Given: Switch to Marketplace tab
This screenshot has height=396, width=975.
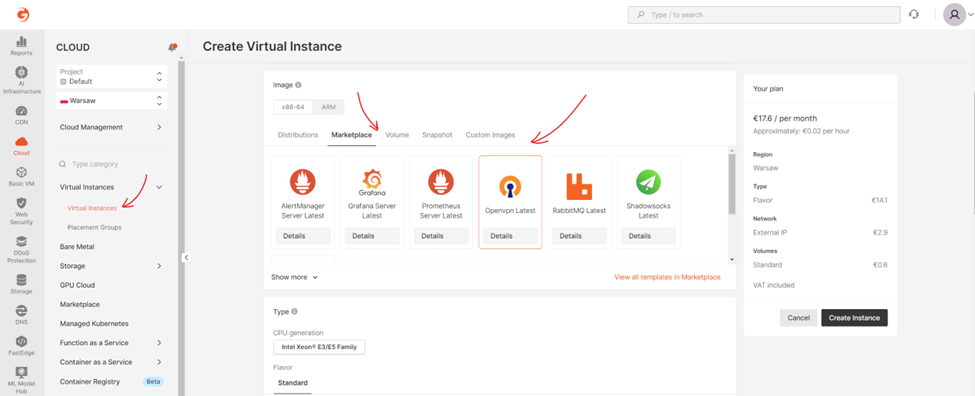Looking at the screenshot, I should click(x=352, y=135).
